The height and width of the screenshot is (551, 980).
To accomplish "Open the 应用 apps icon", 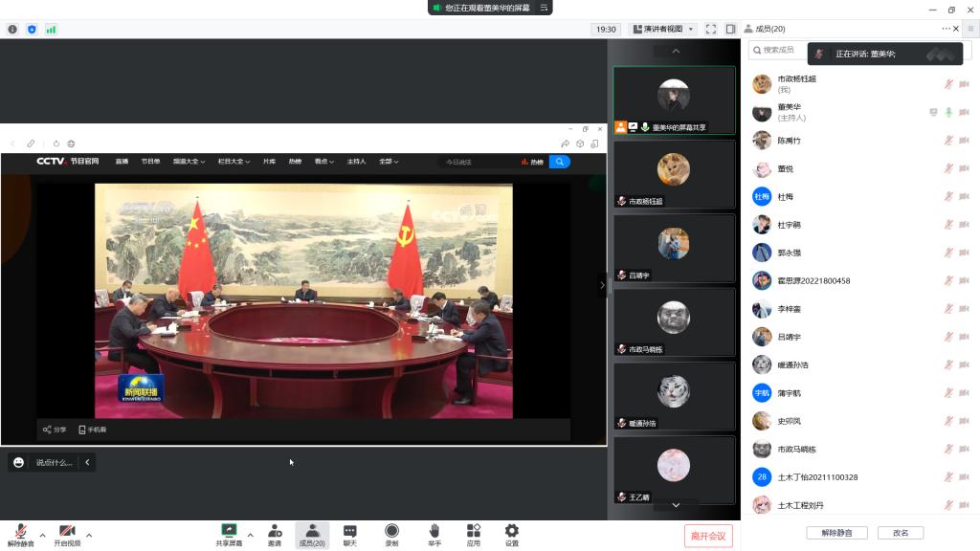I will [x=473, y=531].
